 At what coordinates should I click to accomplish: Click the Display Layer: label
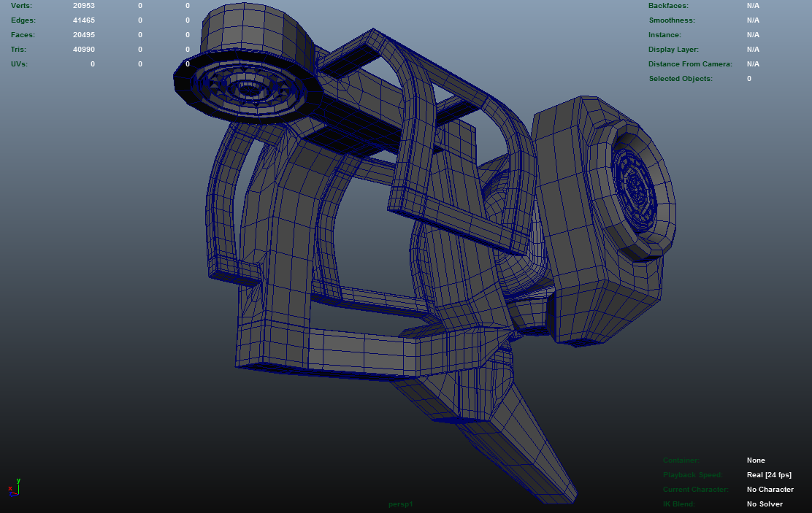point(673,49)
